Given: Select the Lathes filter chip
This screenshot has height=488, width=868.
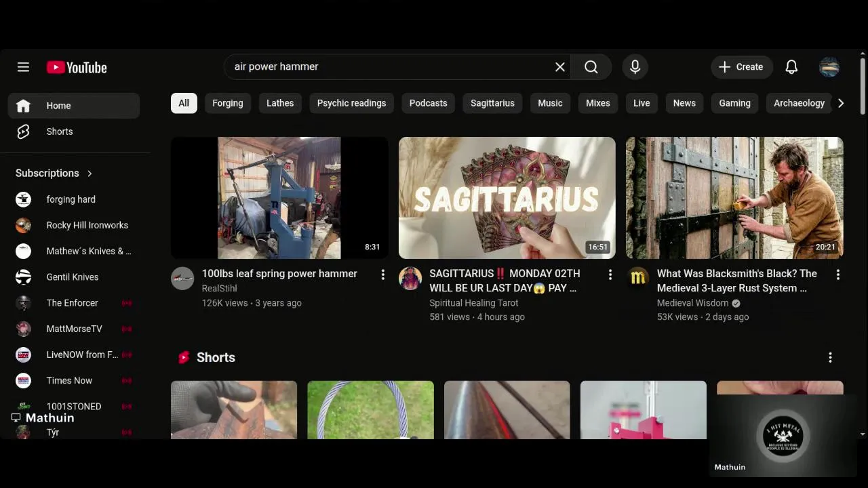Looking at the screenshot, I should pyautogui.click(x=280, y=103).
